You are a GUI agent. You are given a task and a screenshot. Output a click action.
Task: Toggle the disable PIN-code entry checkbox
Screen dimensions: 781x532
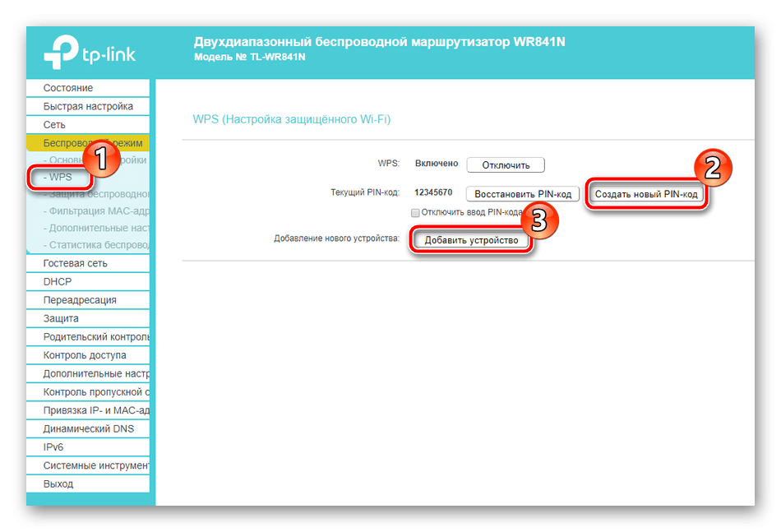[x=416, y=212]
